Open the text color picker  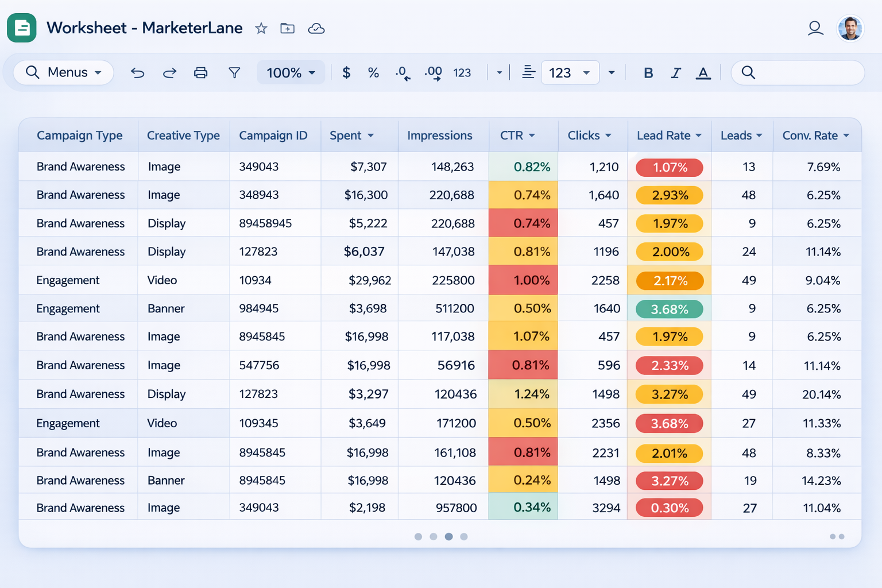click(x=703, y=72)
